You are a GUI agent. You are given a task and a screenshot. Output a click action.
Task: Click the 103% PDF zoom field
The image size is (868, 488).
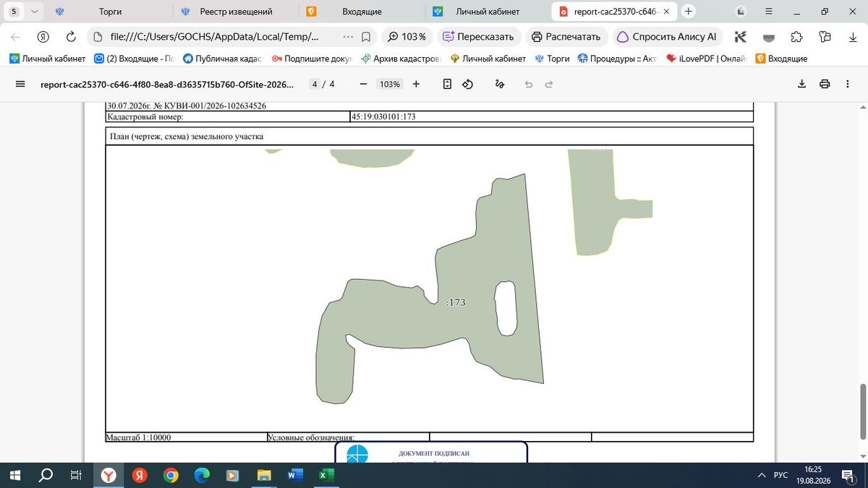coord(390,84)
